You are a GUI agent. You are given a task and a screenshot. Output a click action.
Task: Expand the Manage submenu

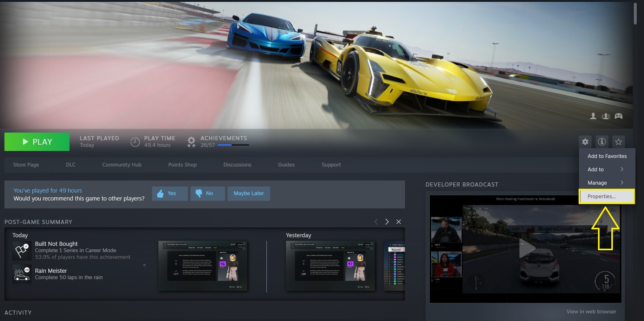(606, 183)
